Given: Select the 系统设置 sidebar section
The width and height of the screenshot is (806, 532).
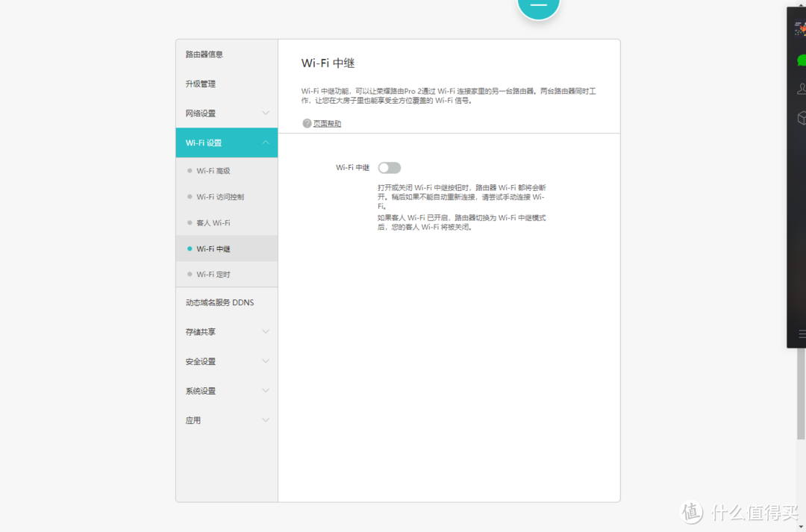Looking at the screenshot, I should click(x=227, y=391).
